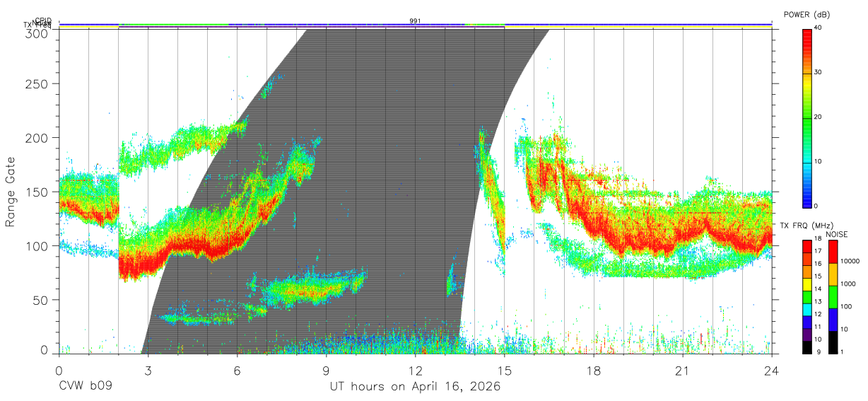Click the 15 UT hour axis tick label

pos(505,371)
